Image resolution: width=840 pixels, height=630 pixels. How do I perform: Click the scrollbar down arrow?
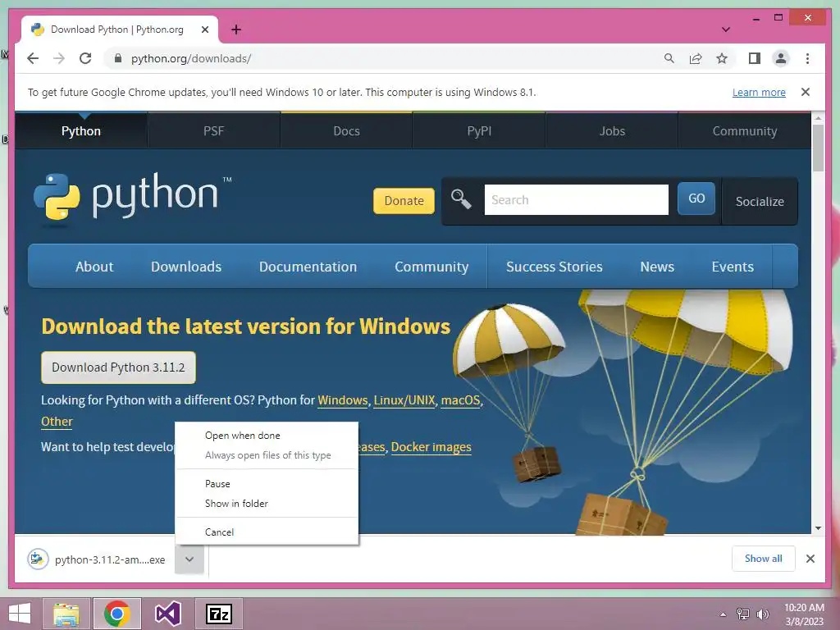point(818,528)
